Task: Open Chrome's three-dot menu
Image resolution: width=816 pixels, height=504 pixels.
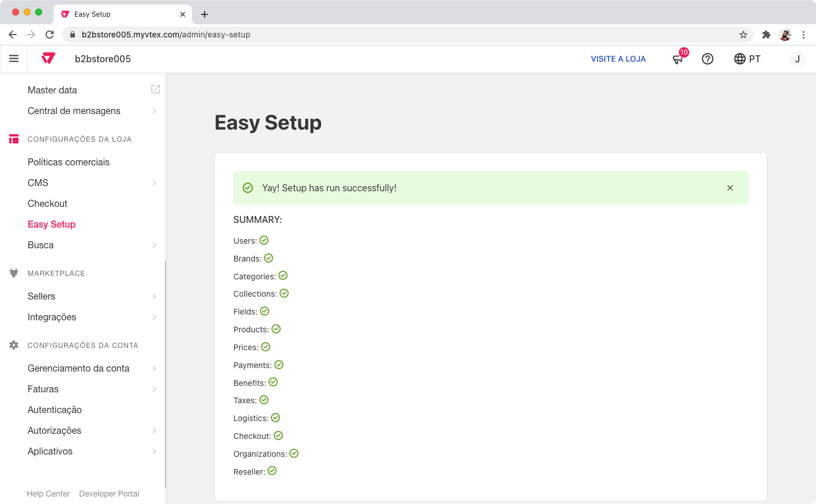Action: click(803, 35)
